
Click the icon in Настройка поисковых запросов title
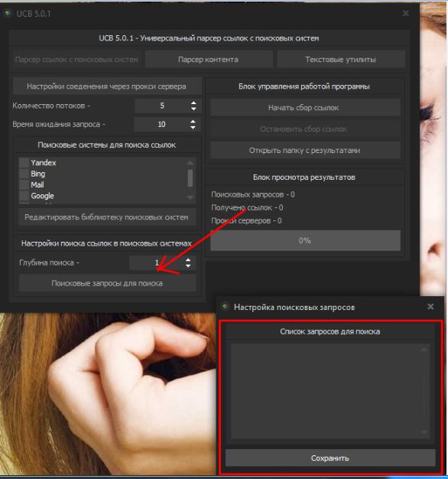226,307
